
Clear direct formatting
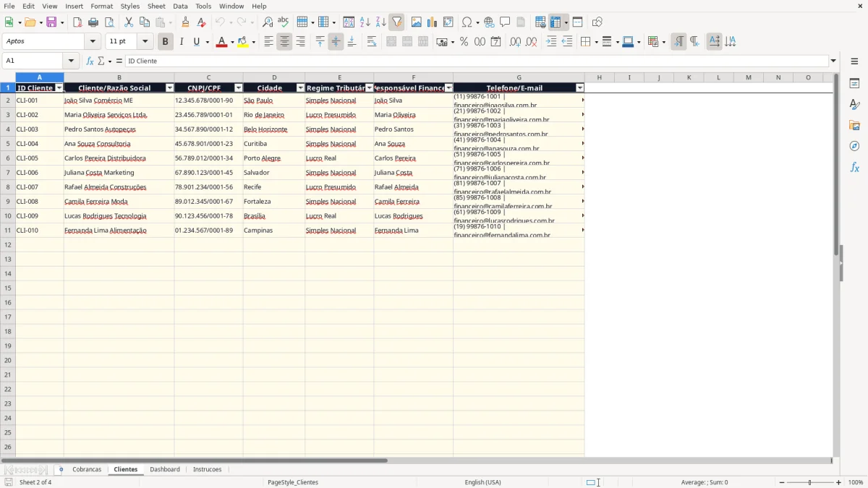tap(202, 22)
